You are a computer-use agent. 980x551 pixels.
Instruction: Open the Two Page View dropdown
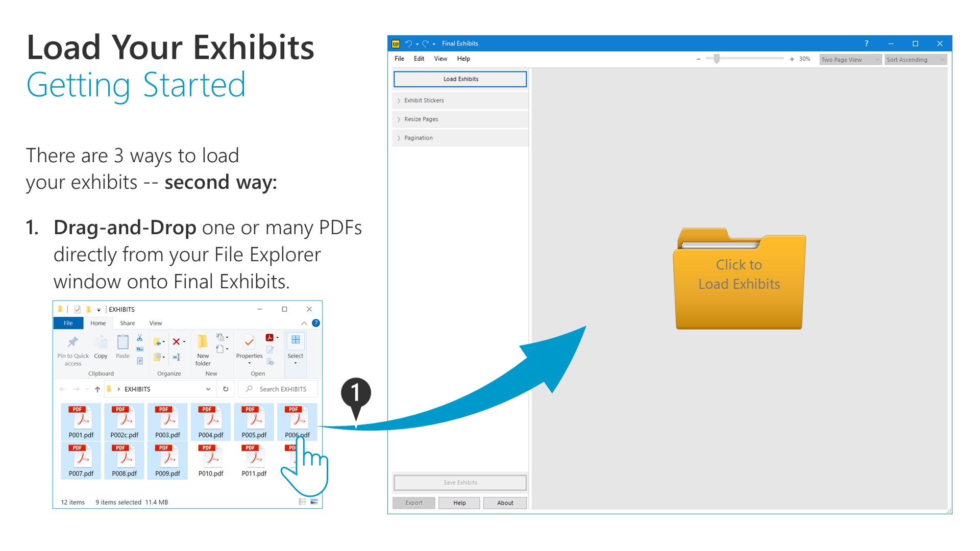(850, 60)
